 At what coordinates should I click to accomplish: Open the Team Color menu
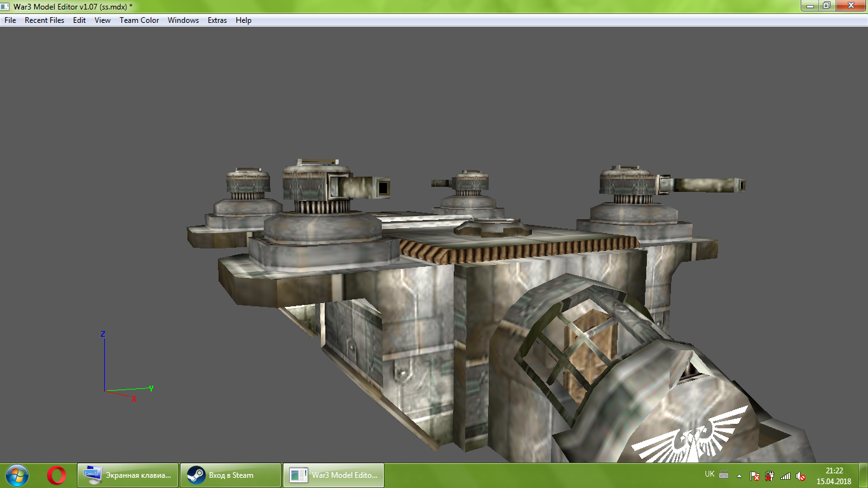(139, 20)
